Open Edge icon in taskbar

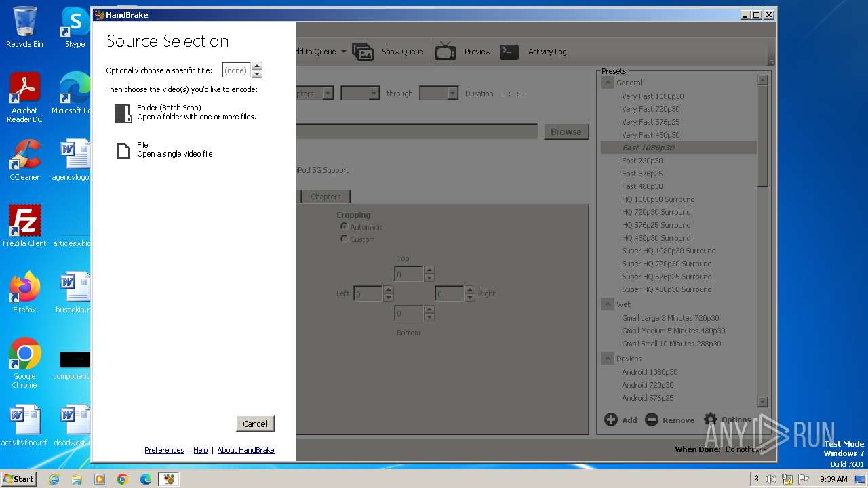[146, 479]
